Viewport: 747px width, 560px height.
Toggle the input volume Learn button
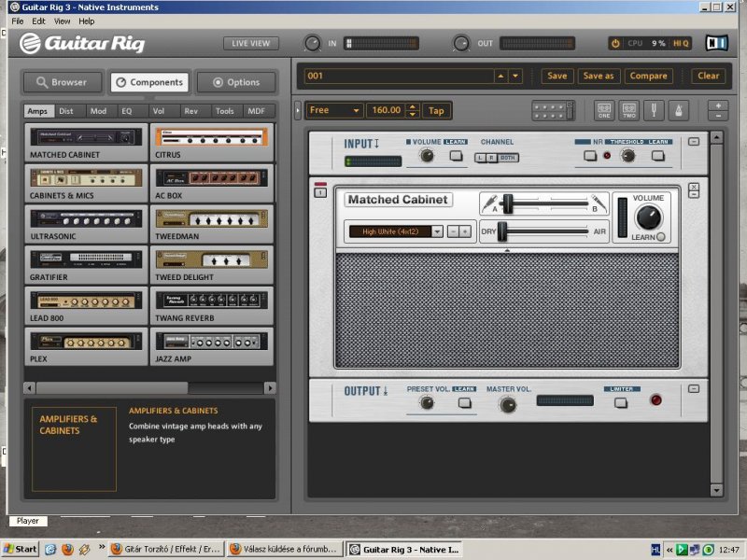tap(456, 156)
